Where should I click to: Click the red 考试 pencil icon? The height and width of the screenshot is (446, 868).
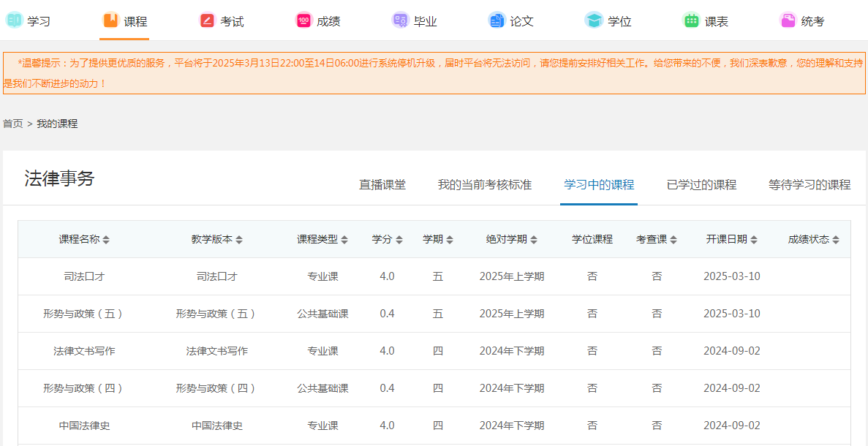(x=208, y=20)
